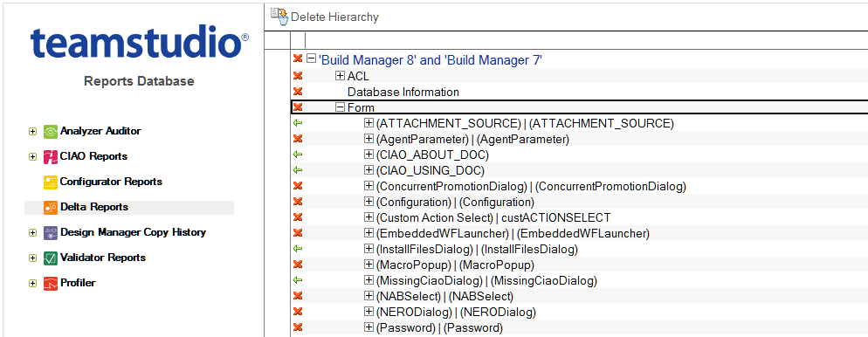Click the Delete Hierarchy button label
The width and height of the screenshot is (868, 337).
tap(335, 17)
